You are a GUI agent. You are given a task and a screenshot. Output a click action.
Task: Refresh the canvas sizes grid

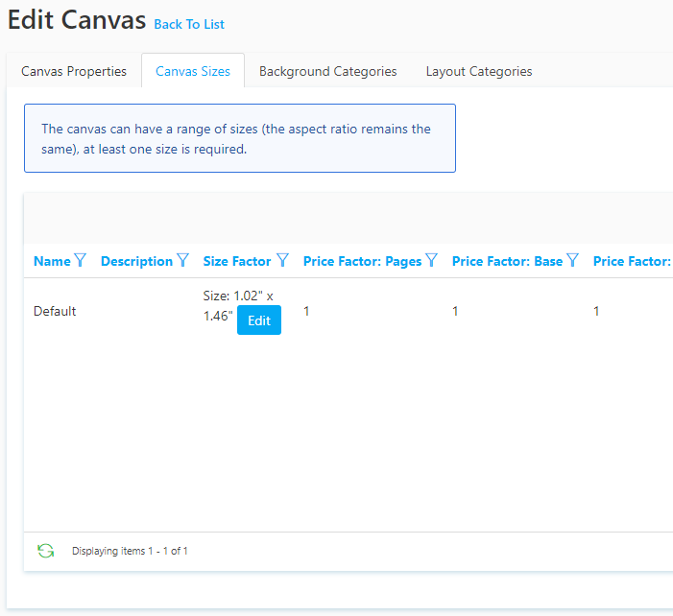click(x=45, y=551)
